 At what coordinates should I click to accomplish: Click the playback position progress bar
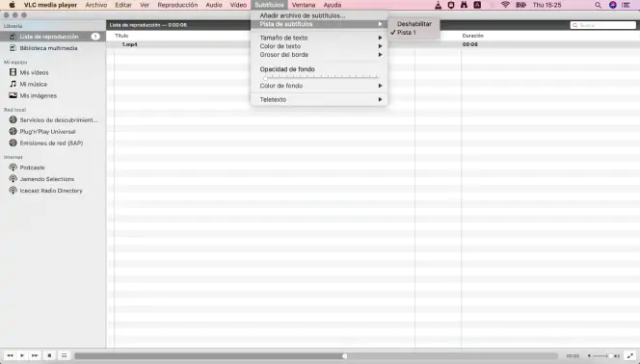(x=316, y=356)
